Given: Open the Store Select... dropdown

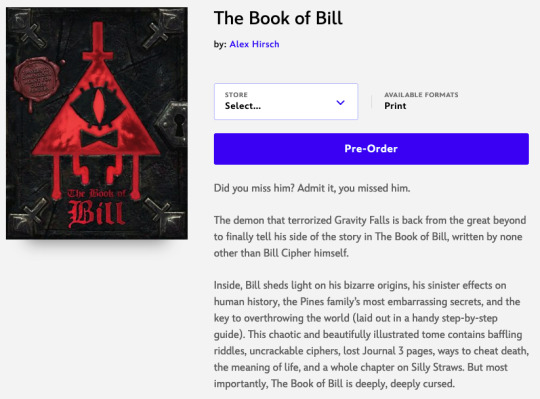Looking at the screenshot, I should (286, 102).
